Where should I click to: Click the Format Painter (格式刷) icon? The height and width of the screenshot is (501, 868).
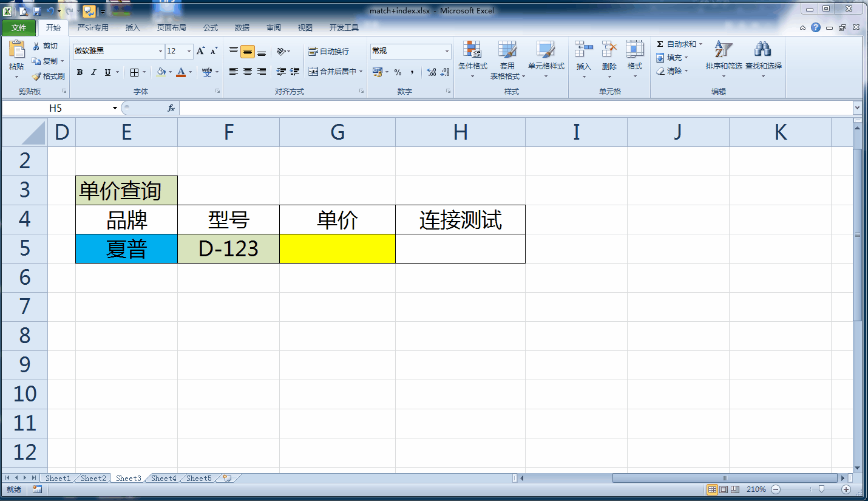(x=37, y=77)
